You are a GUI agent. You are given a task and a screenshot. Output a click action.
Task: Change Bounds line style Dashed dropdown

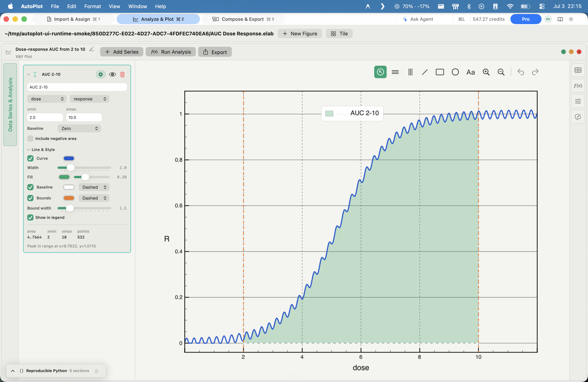point(94,198)
